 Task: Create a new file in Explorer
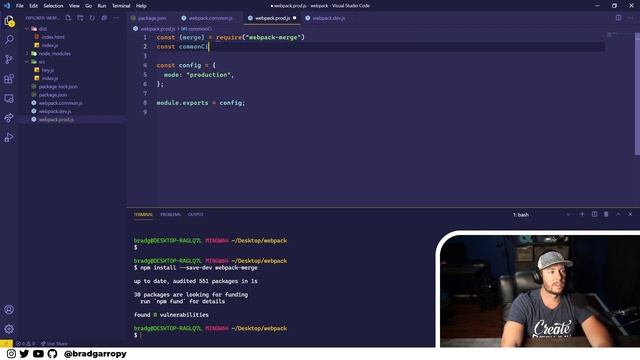coord(68,18)
